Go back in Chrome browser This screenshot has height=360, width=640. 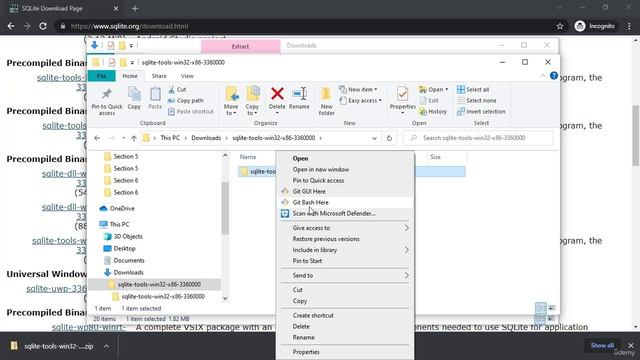coord(11,26)
